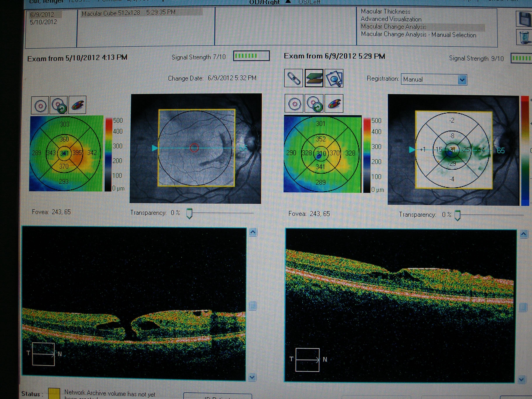The width and height of the screenshot is (532, 399).
Task: Choose Macular Change Analysis - Manual Selection
Action: (419, 35)
